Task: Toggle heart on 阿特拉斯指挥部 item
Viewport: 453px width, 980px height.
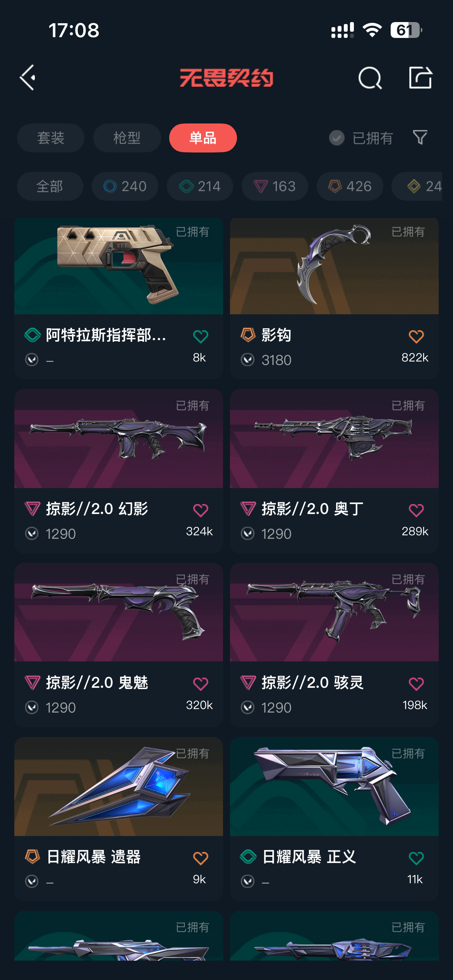Action: (x=201, y=336)
